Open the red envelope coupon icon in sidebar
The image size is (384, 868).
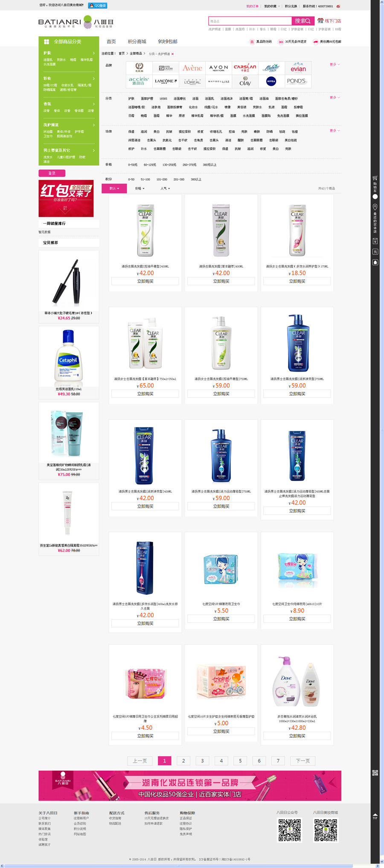(x=375, y=241)
